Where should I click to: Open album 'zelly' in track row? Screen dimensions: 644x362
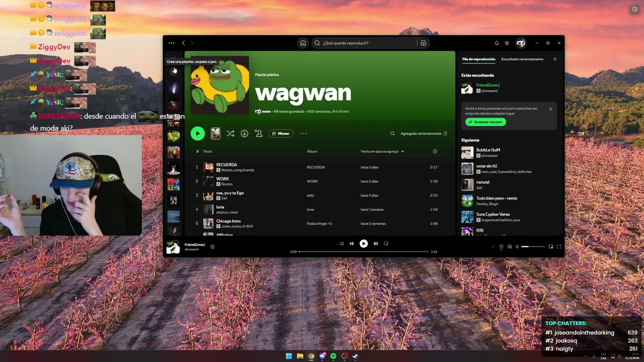point(310,196)
